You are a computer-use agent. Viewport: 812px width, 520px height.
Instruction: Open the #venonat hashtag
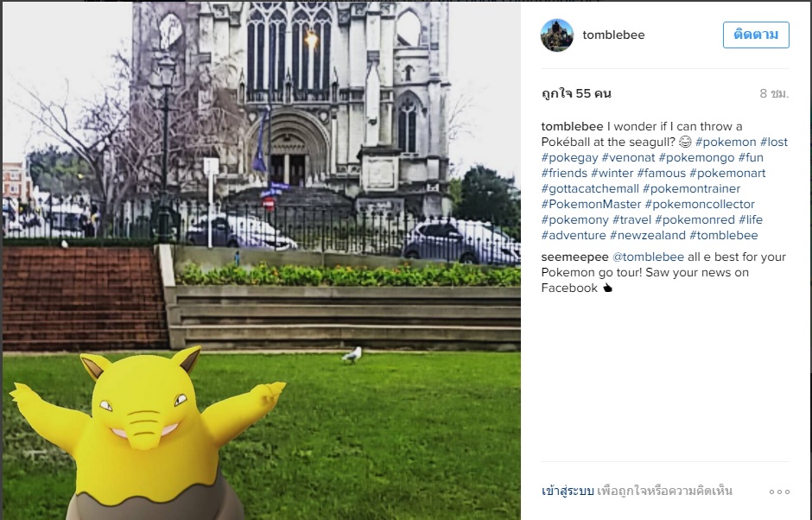point(628,157)
